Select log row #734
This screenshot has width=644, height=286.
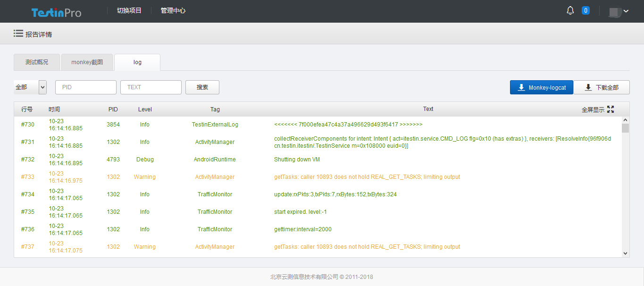click(318, 194)
